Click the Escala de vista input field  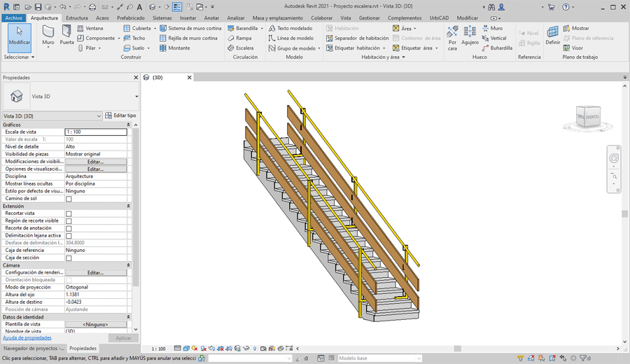pyautogui.click(x=95, y=132)
